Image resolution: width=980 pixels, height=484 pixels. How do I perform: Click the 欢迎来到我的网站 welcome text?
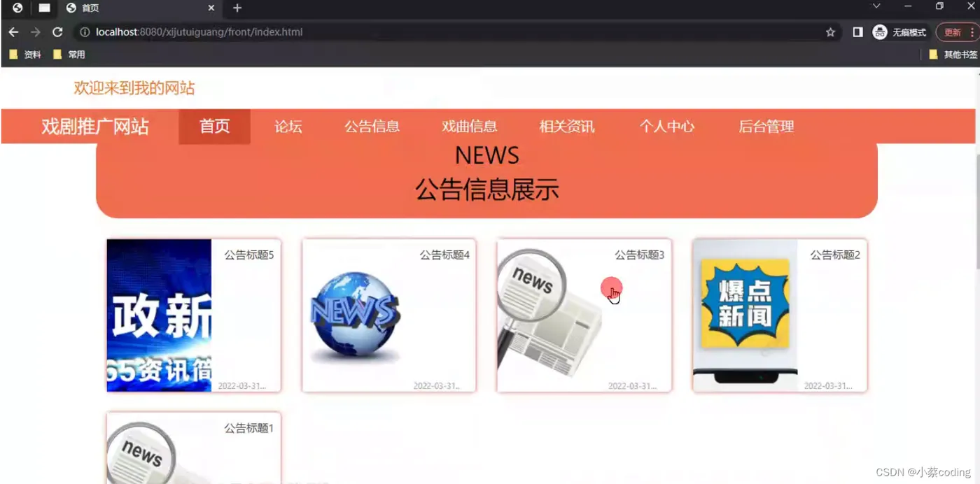pyautogui.click(x=134, y=88)
